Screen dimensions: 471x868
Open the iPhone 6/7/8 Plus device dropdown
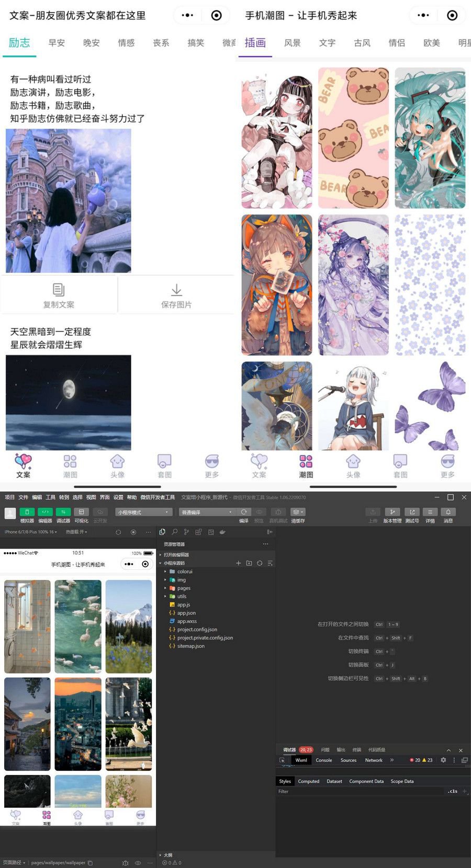tap(30, 532)
